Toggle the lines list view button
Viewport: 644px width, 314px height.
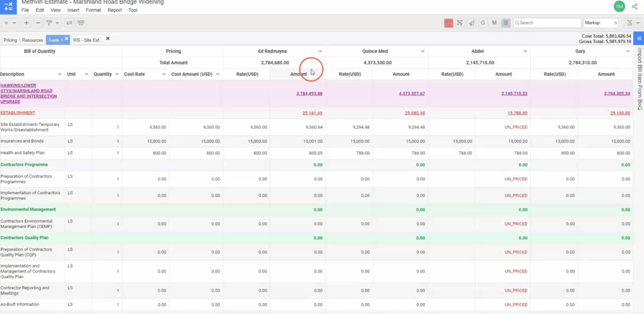(506, 23)
